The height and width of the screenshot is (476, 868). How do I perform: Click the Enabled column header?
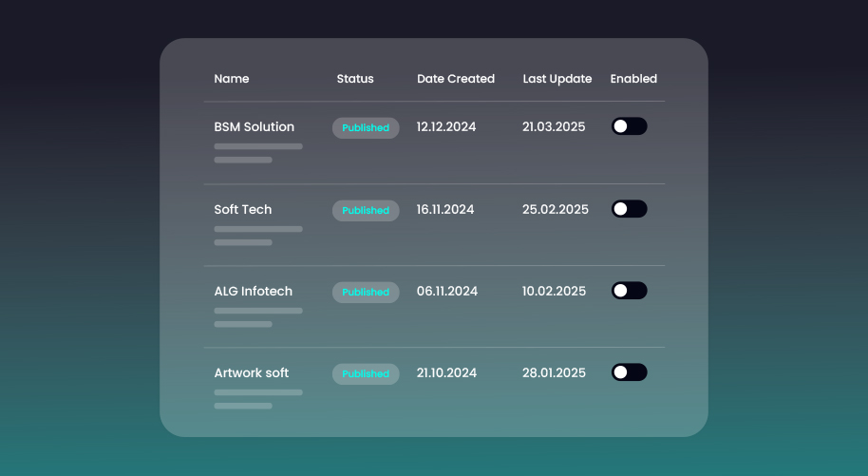coord(633,79)
